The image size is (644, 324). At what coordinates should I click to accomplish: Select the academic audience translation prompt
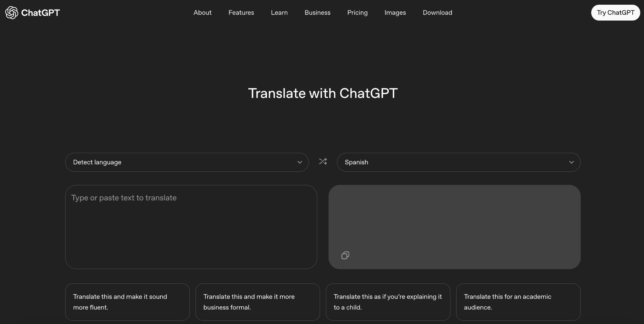[518, 302]
